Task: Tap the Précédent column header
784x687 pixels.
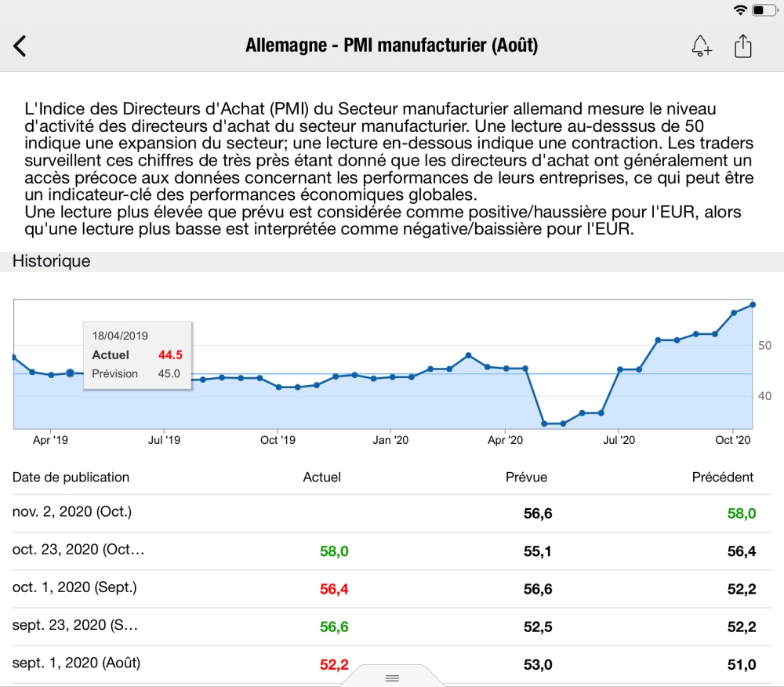Action: (x=722, y=477)
